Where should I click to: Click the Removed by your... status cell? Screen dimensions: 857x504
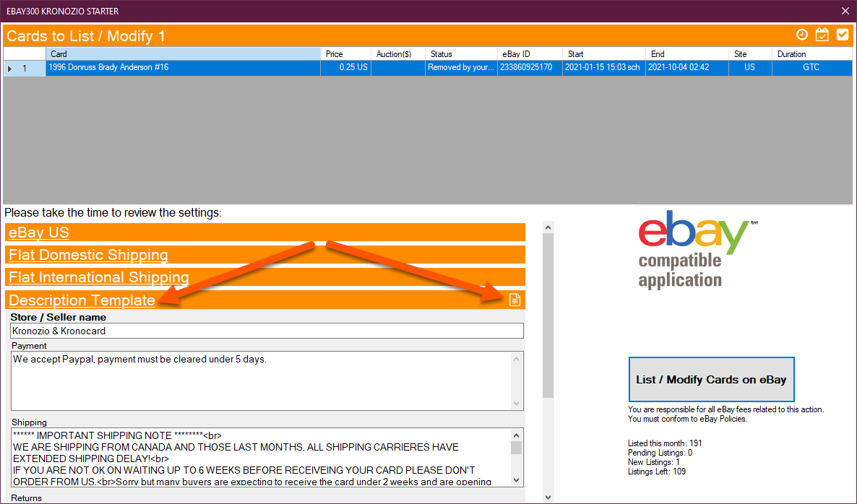pyautogui.click(x=461, y=68)
